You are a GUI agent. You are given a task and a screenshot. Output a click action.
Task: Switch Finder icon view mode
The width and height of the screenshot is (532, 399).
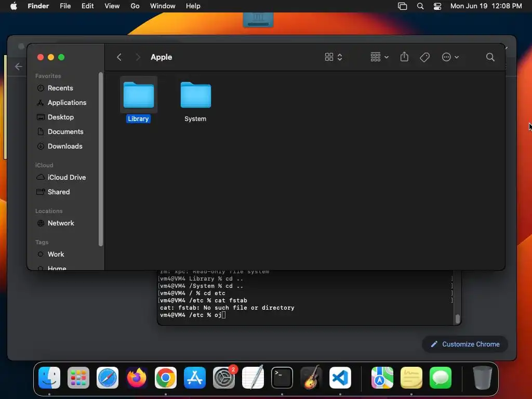click(x=333, y=57)
